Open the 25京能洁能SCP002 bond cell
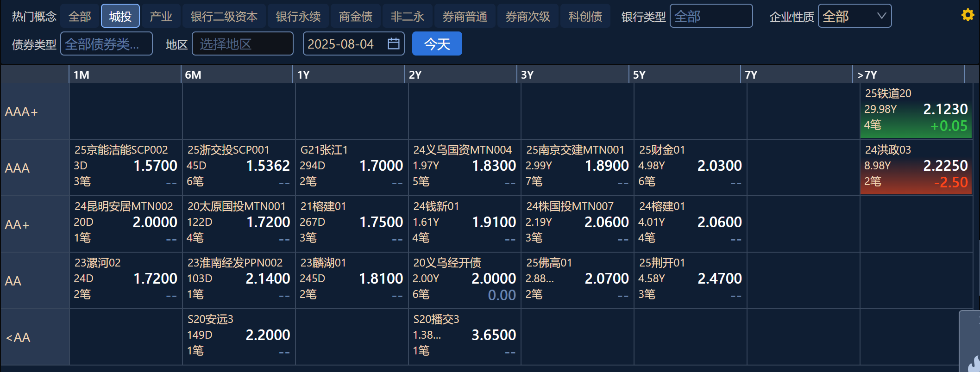Screen dimensions: 980x372 coord(126,167)
